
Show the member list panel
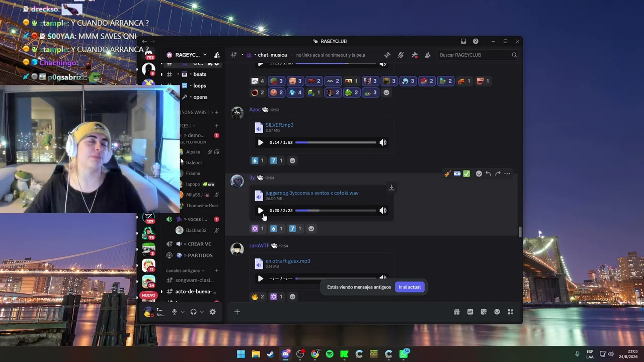pos(428,55)
